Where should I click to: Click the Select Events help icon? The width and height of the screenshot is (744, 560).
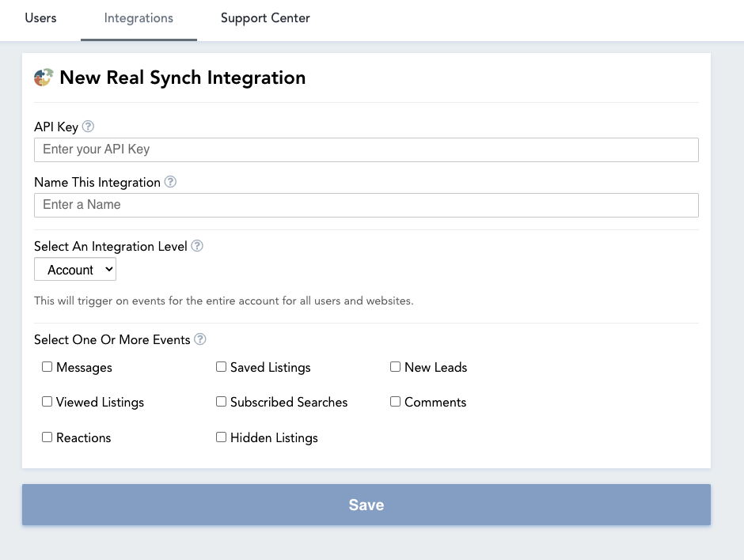(200, 339)
